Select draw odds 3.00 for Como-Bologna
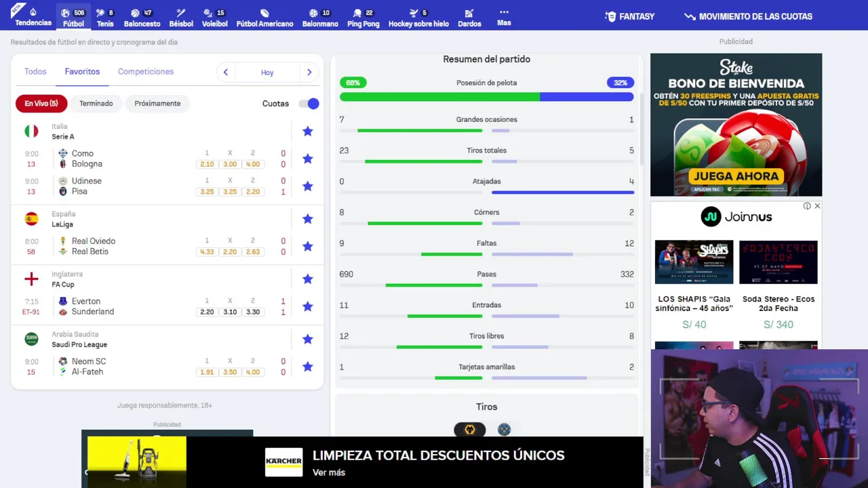Viewport: 868px width, 488px height. click(x=230, y=164)
